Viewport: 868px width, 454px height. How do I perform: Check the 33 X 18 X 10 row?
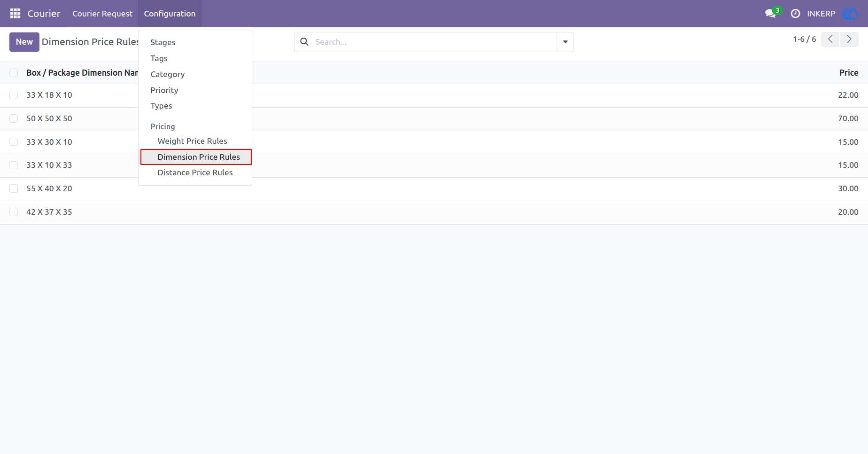coord(14,95)
